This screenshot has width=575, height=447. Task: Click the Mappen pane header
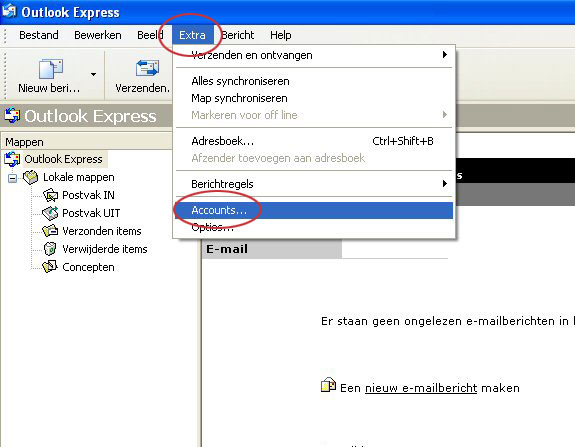click(x=86, y=142)
